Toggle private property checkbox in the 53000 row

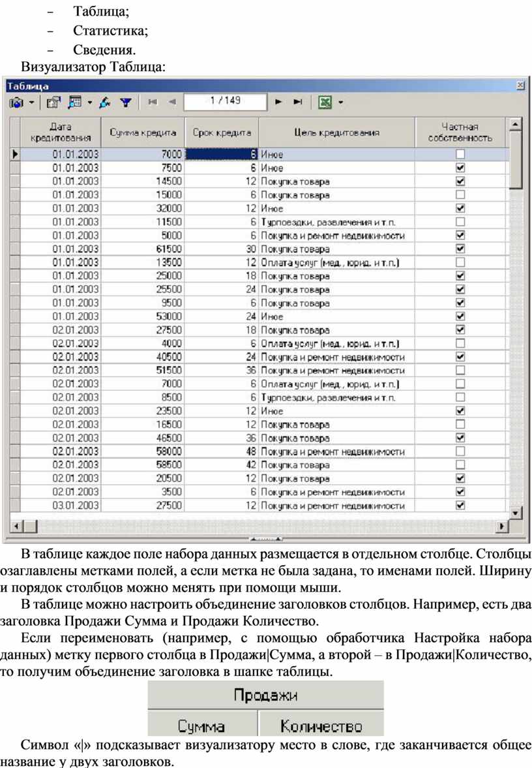[x=460, y=316]
